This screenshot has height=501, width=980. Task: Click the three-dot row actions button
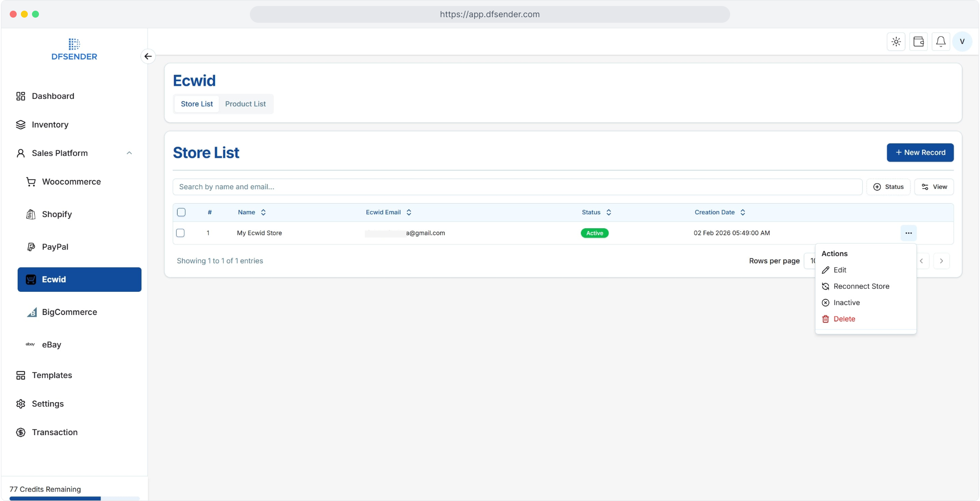pos(908,233)
